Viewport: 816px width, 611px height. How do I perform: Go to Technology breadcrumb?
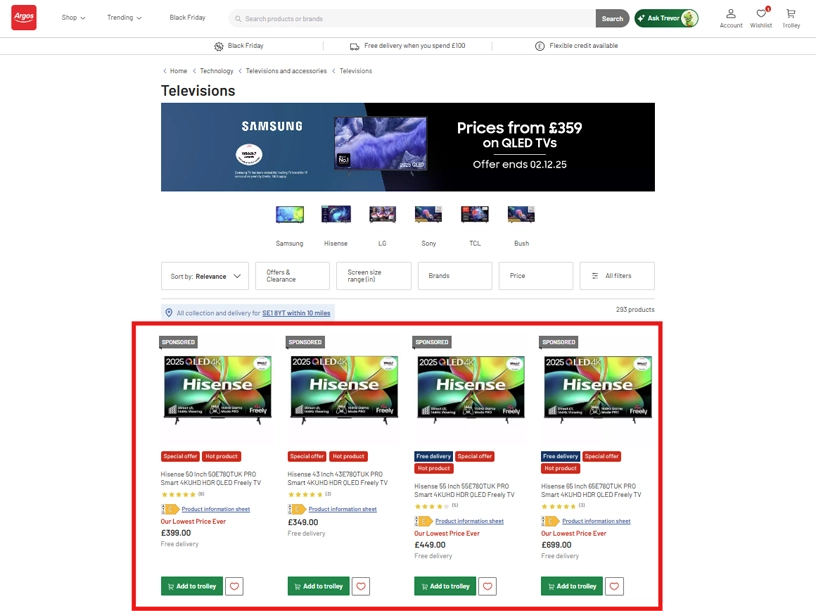[216, 71]
